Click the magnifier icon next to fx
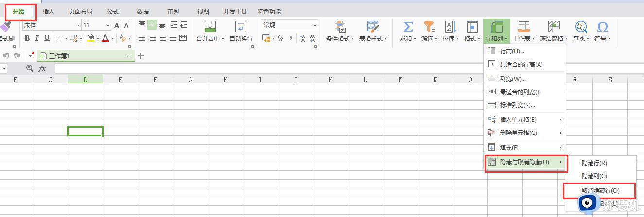The height and width of the screenshot is (217, 644). click(x=30, y=68)
